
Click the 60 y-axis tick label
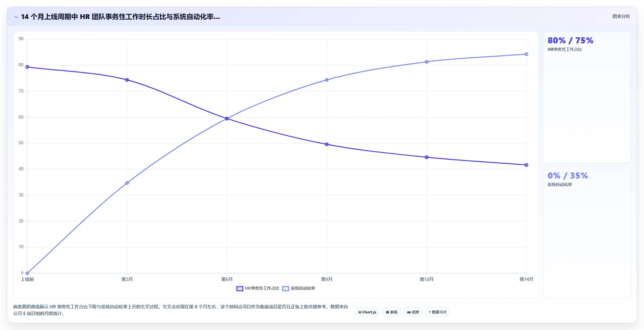21,117
